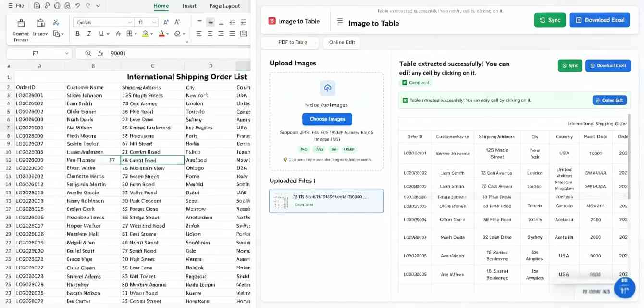This screenshot has width=644, height=308.
Task: Open the Calibri font name dropdown
Action: click(130, 22)
